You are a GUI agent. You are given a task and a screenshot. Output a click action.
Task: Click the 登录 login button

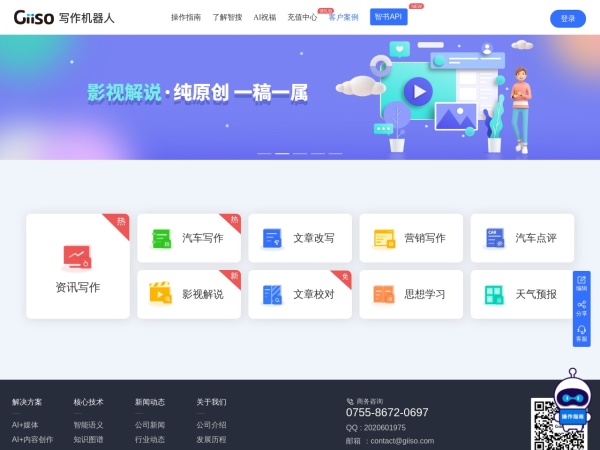(x=567, y=18)
